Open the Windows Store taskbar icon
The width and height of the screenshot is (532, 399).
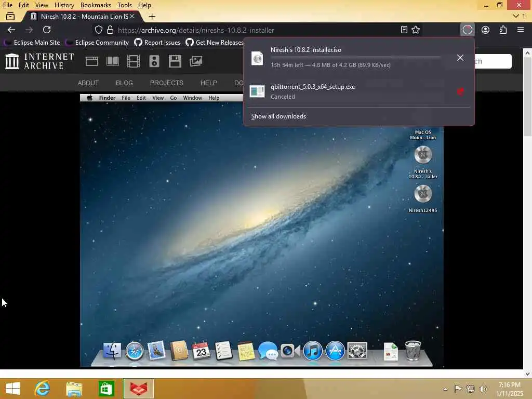coord(106,389)
